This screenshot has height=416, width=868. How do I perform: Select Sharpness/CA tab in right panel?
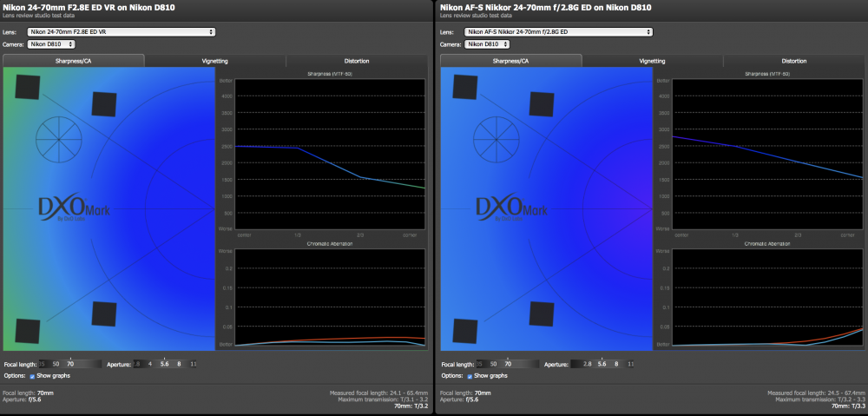511,61
